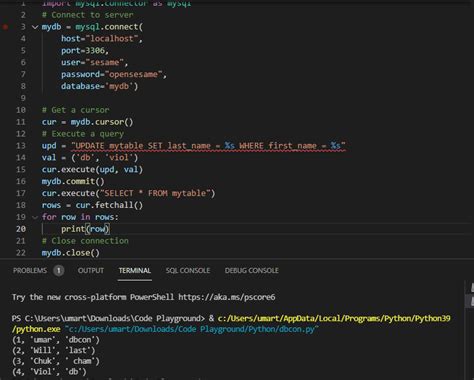
Task: Click the cur.execute(upd, val) line
Action: click(92, 170)
